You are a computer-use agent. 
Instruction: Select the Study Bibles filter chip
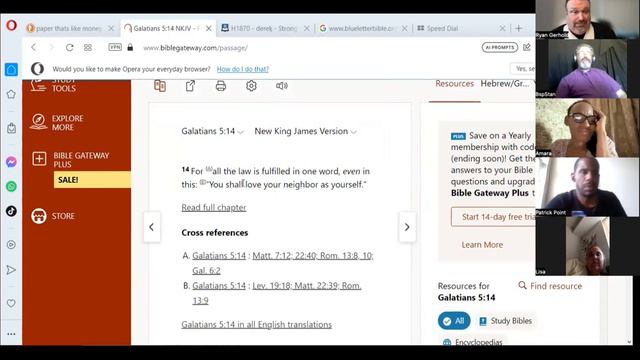(x=505, y=321)
